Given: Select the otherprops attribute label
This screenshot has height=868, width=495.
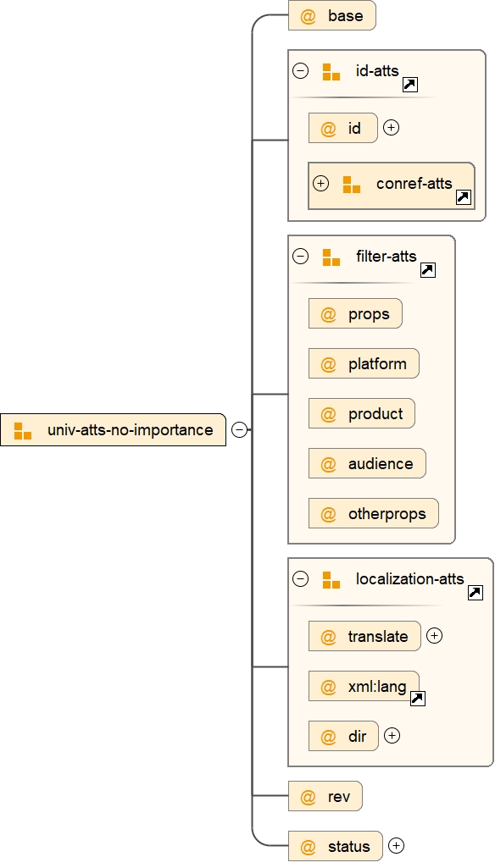Looking at the screenshot, I should point(387,514).
